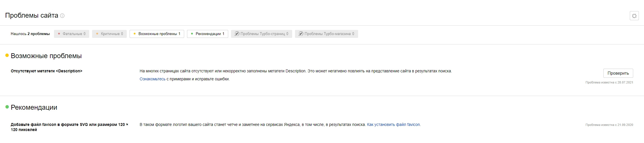Click the date note 21.09.2020
644x143 pixels.
[609, 125]
